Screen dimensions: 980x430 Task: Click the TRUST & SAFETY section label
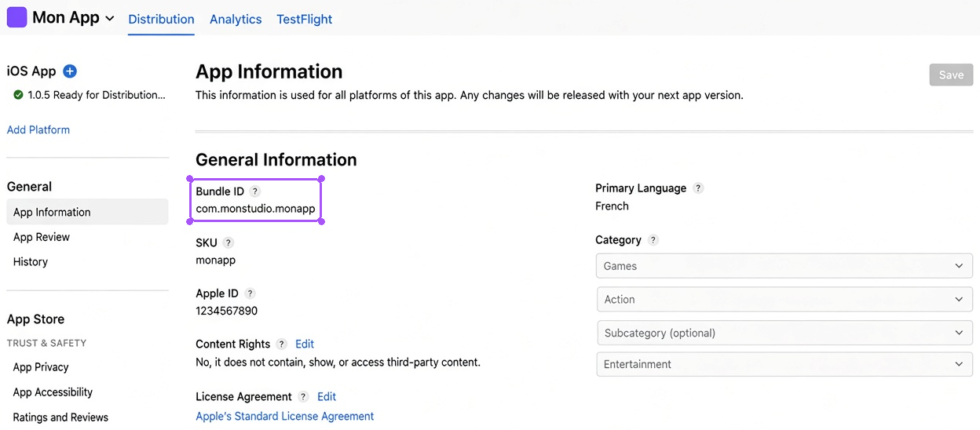point(46,343)
